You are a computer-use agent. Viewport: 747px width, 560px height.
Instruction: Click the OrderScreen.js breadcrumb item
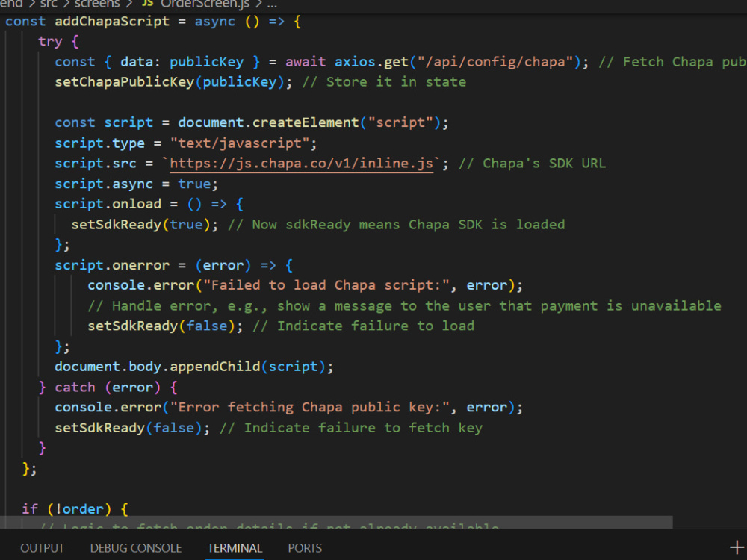[205, 4]
